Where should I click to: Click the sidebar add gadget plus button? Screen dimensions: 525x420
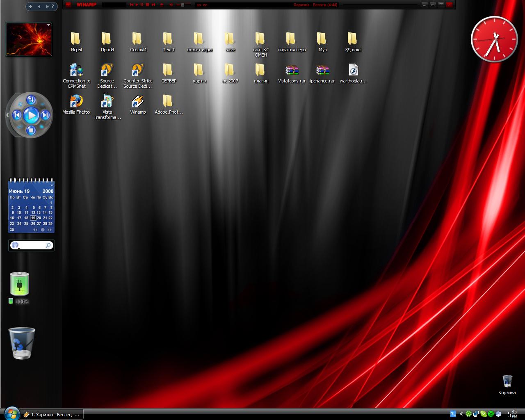pyautogui.click(x=30, y=6)
